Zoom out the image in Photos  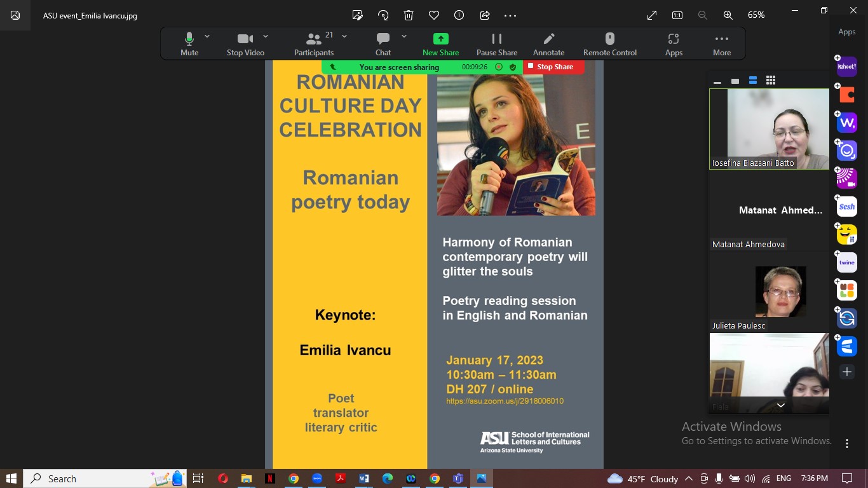coord(702,15)
